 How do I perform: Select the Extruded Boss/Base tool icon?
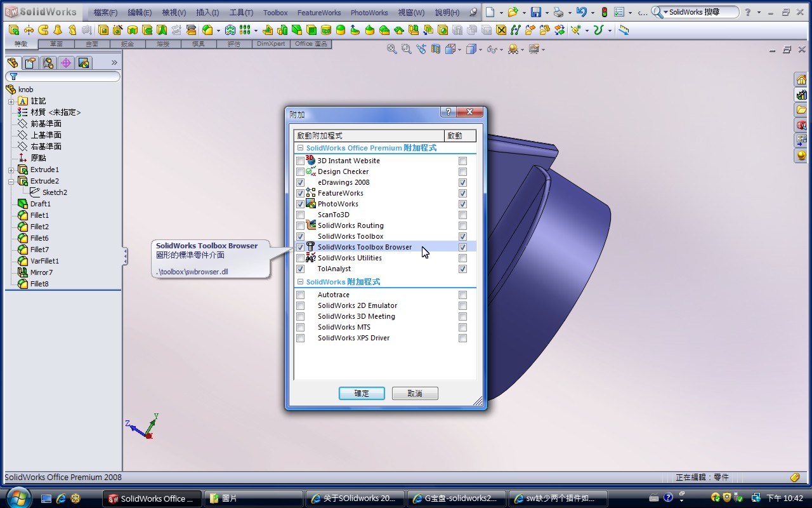coord(14,30)
